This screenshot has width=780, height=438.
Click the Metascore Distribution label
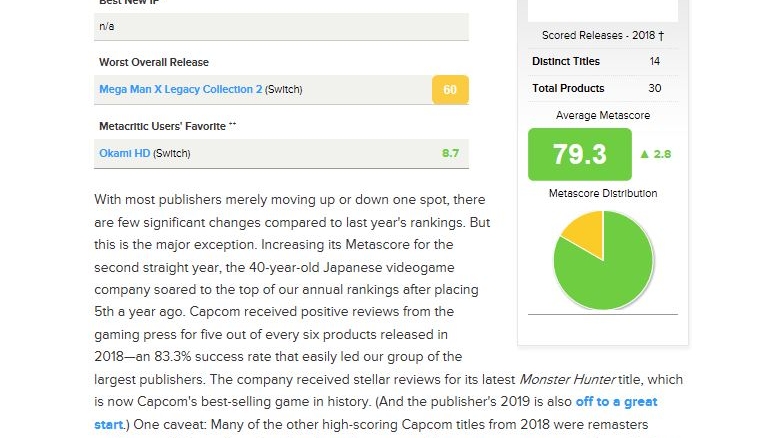pyautogui.click(x=603, y=193)
